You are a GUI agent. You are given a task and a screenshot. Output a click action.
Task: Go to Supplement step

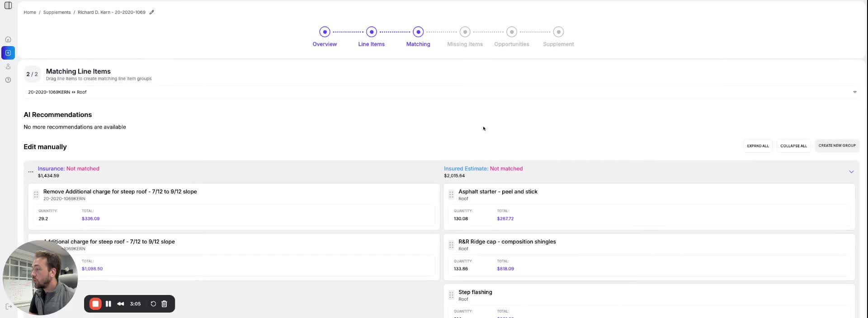[x=559, y=44]
